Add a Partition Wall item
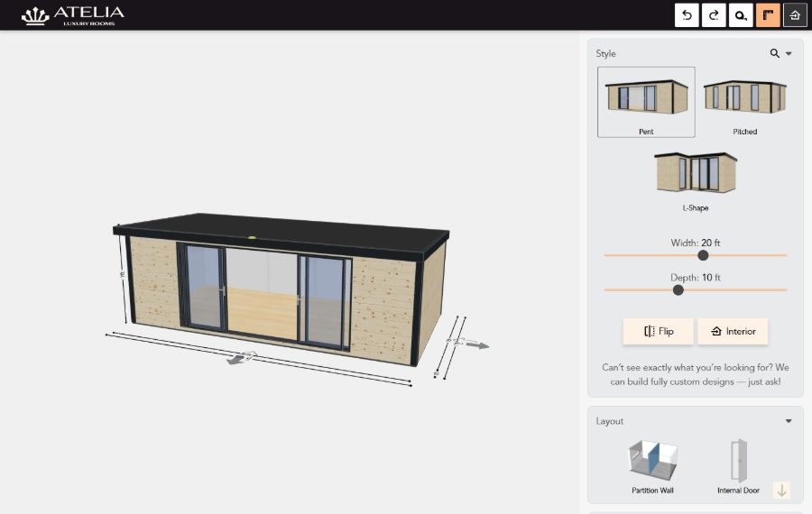The image size is (812, 514). click(652, 466)
